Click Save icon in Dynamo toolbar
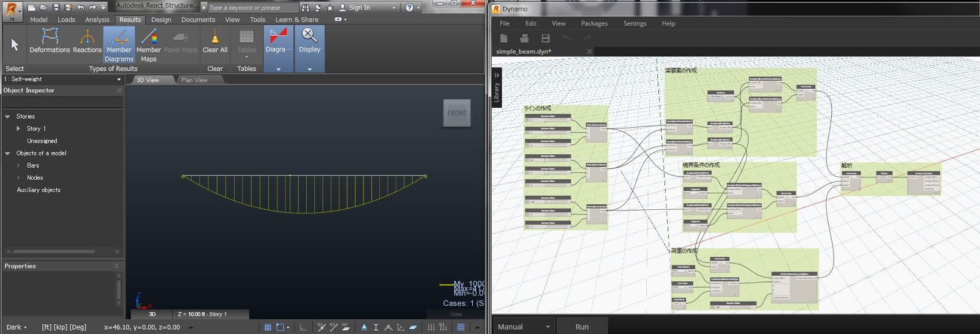This screenshot has width=980, height=334. 545,38
